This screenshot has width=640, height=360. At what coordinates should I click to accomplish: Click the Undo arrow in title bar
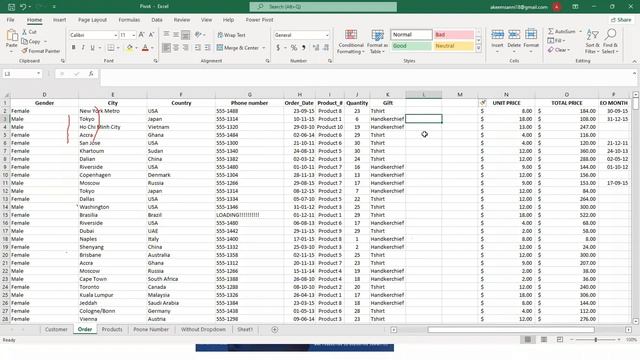23,7
